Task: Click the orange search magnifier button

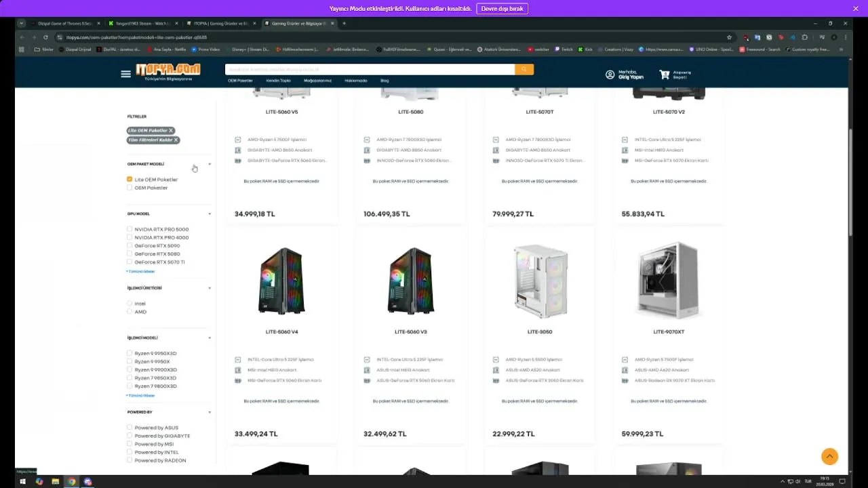Action: [x=524, y=69]
